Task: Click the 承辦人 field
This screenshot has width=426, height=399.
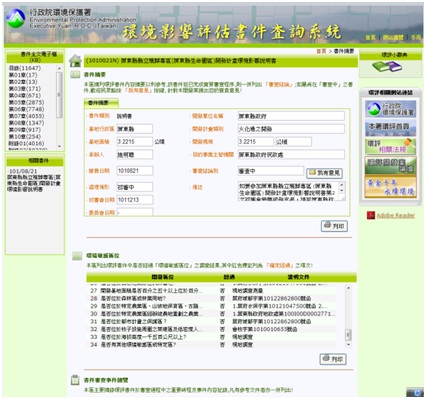Action: (x=135, y=155)
